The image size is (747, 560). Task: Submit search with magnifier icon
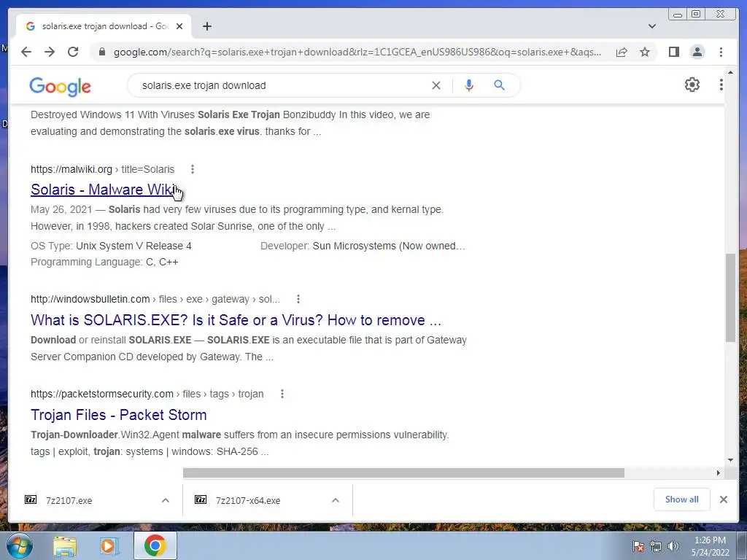[x=499, y=85]
